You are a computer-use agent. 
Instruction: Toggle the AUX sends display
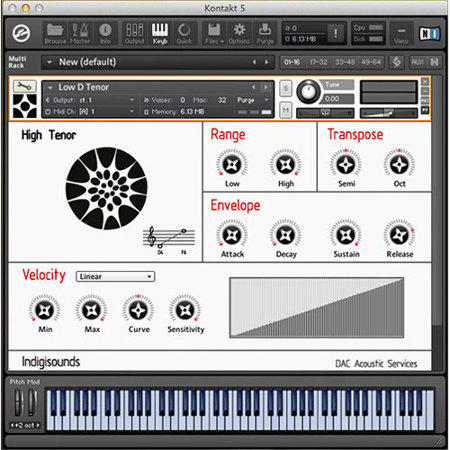(418, 62)
